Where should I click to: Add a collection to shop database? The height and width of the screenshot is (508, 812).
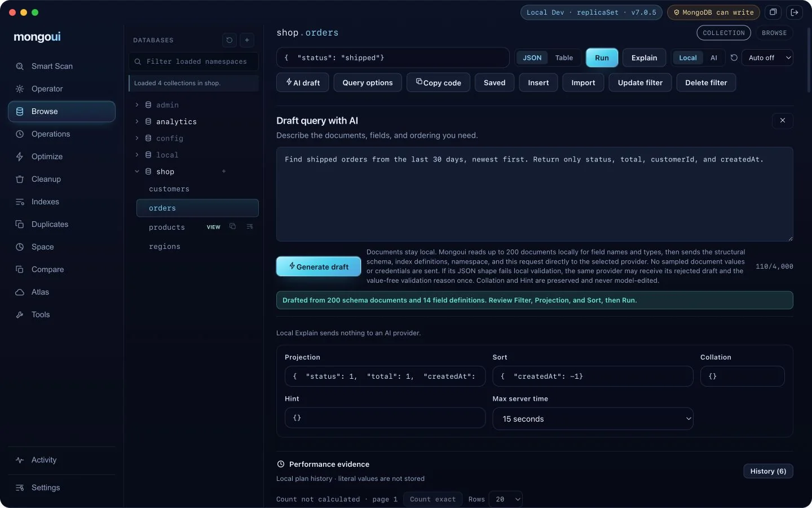click(224, 172)
